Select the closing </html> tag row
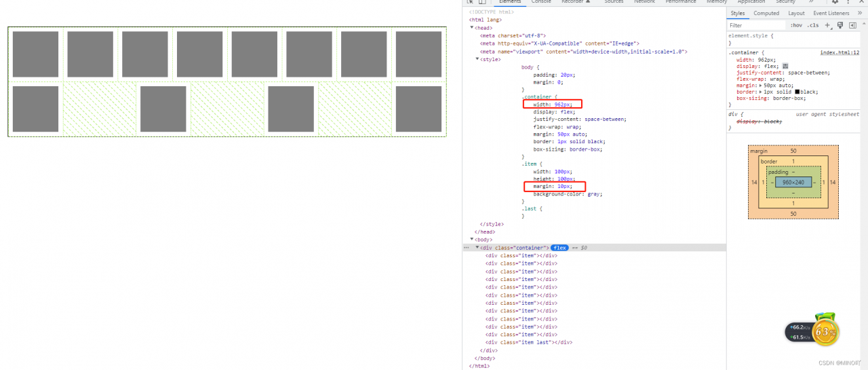Viewport: 868px width, 370px height. pos(479,366)
